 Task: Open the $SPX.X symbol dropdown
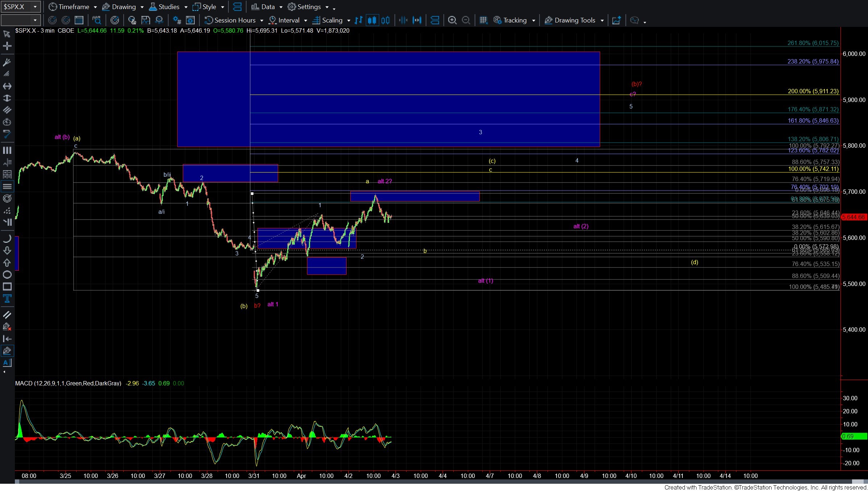[x=35, y=7]
